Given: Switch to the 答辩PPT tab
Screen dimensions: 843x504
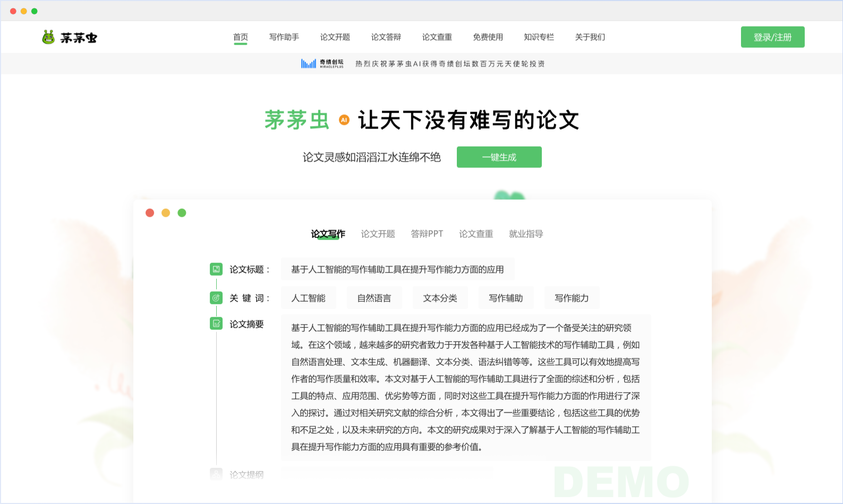Looking at the screenshot, I should (427, 234).
